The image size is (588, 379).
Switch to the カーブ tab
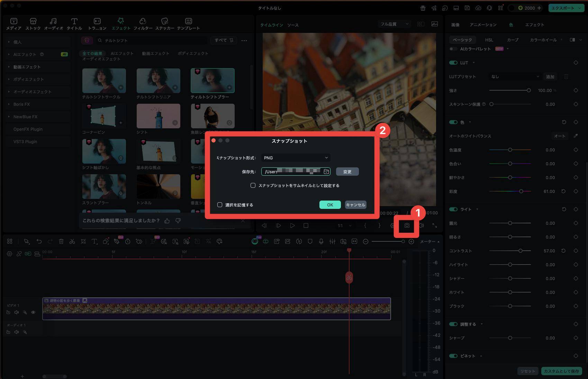coord(513,40)
